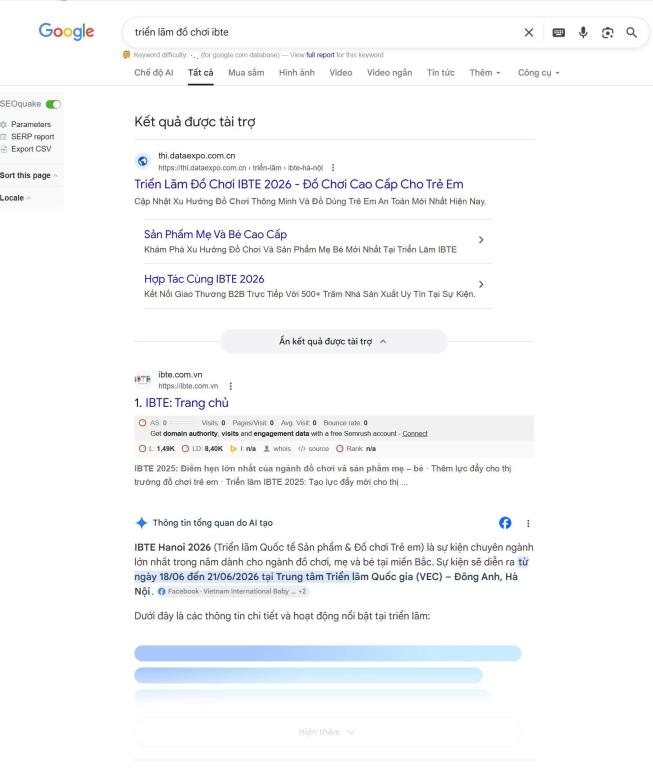Open arrow for Hợp Tác Cùng IBTE 2026

[481, 284]
